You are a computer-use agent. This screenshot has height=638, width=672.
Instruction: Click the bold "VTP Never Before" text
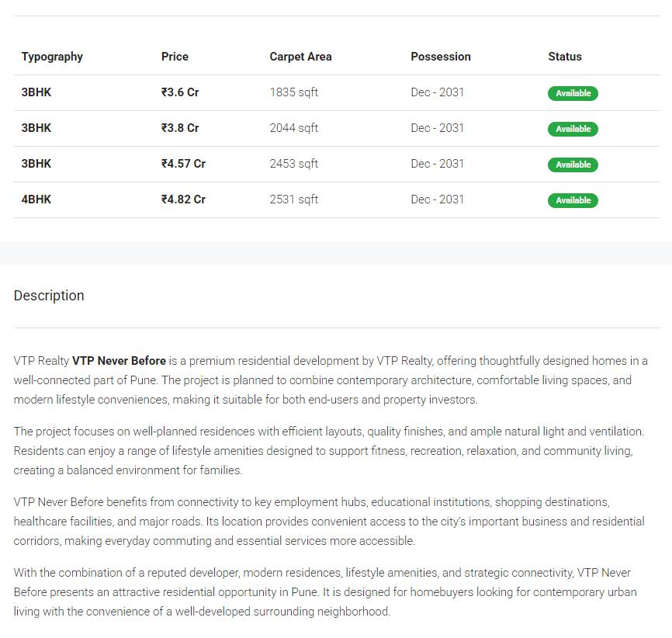120,361
